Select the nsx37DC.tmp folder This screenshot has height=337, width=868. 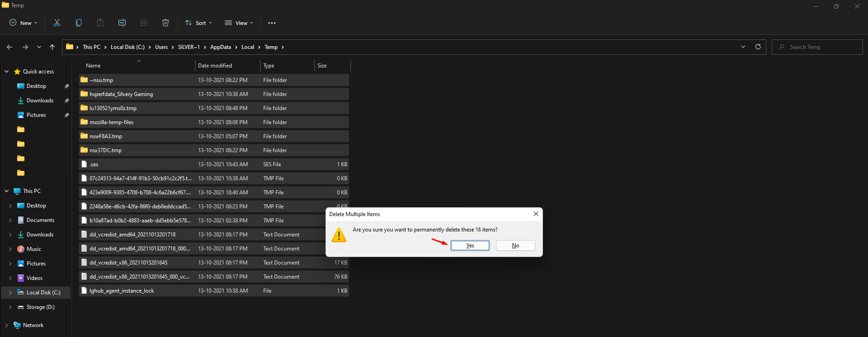coord(214,150)
